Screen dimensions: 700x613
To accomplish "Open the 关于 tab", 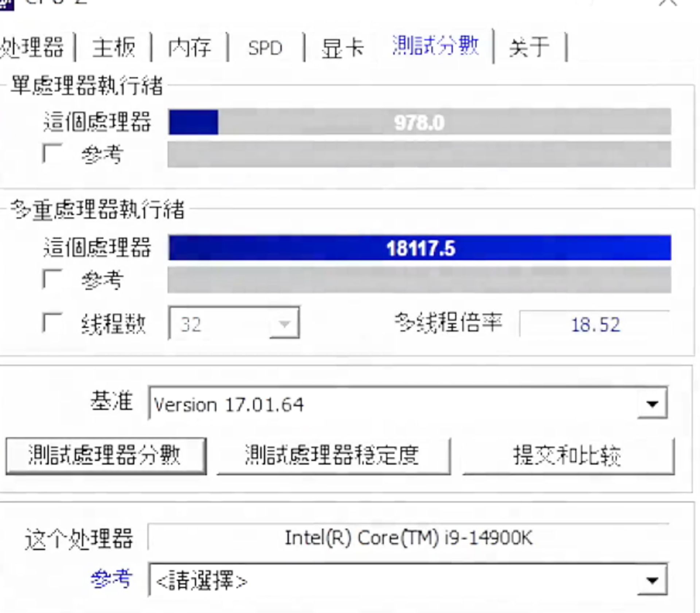I will 529,47.
